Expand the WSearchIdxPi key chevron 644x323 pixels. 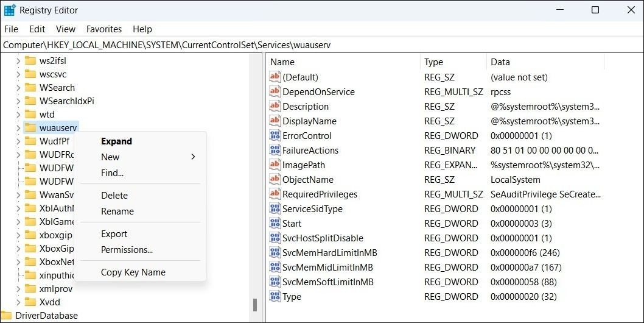click(x=18, y=101)
